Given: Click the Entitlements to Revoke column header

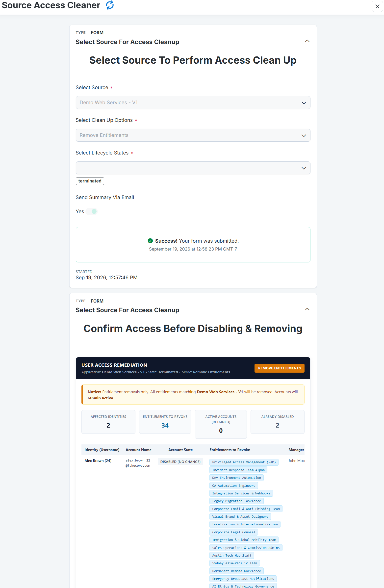Looking at the screenshot, I should point(230,450).
